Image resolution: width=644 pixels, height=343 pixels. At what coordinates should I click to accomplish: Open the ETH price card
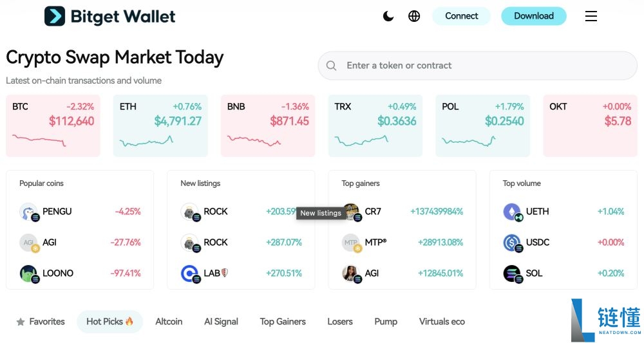tap(160, 125)
